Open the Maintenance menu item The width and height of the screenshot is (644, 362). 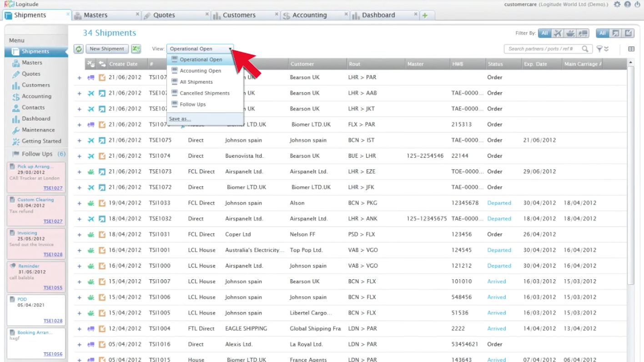tap(40, 130)
